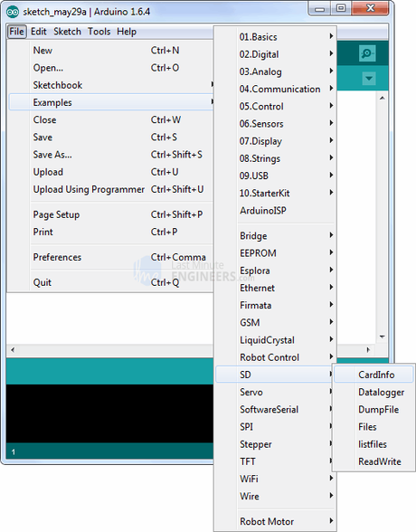Image resolution: width=416 pixels, height=532 pixels.
Task: Expand the 04.Communication examples submenu
Action: click(276, 89)
